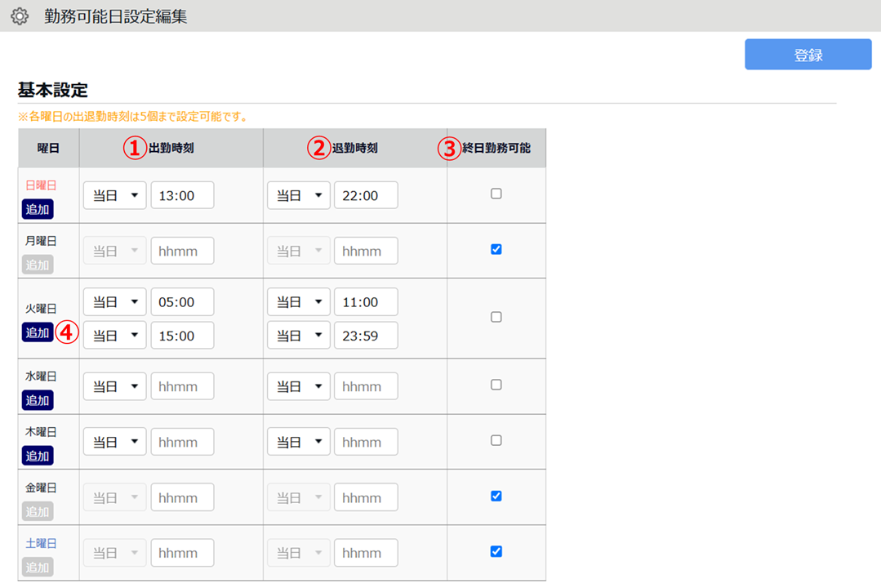Open 日曜日 end-time 当日 dropdown
The height and width of the screenshot is (588, 881).
coord(298,196)
